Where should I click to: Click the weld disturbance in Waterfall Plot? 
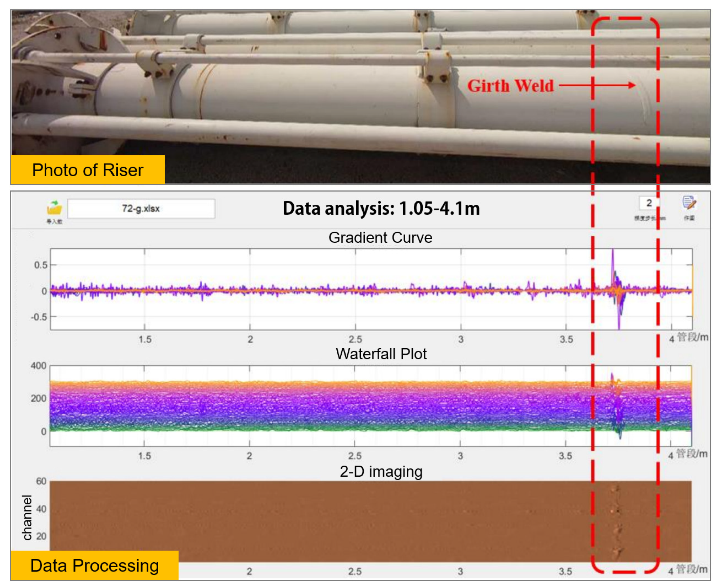(x=616, y=406)
